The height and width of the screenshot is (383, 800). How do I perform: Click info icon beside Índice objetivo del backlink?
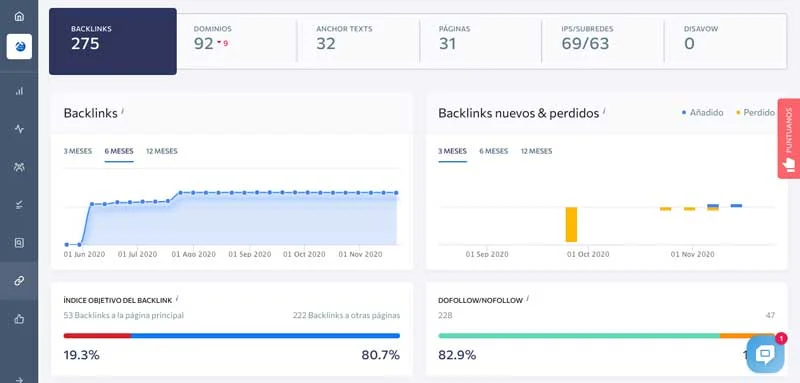(x=177, y=298)
